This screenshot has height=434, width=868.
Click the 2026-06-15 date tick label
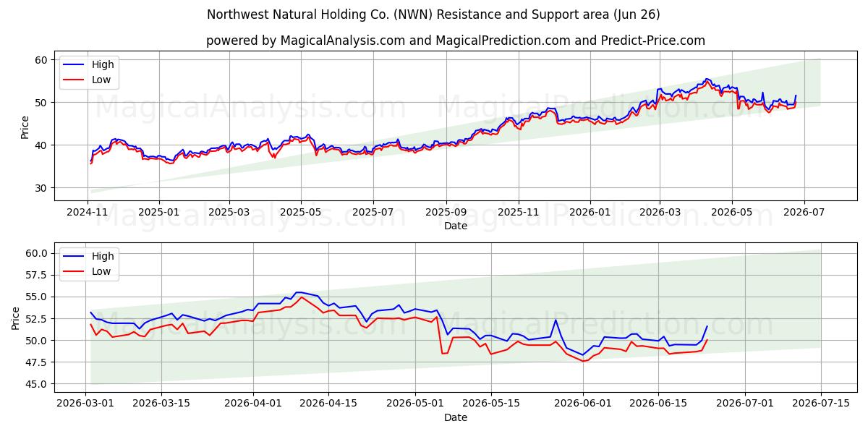point(659,404)
